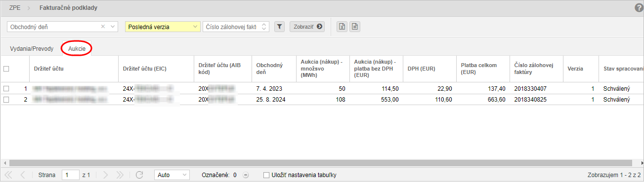644x184 pixels.
Task: Sort by Stav spracovania column header
Action: (621, 69)
